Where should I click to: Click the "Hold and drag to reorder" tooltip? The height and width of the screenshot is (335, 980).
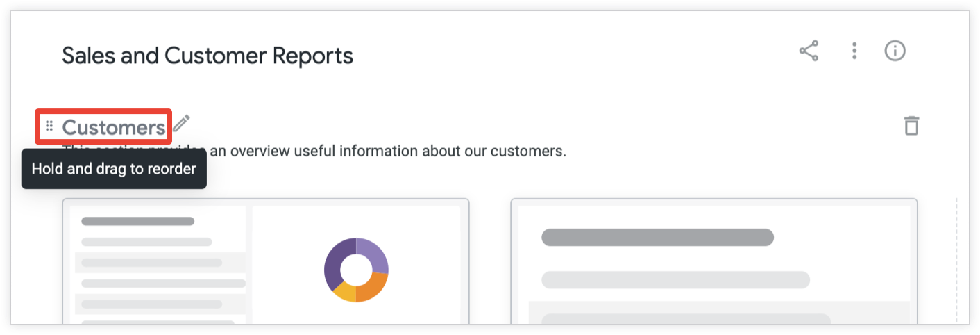[114, 169]
